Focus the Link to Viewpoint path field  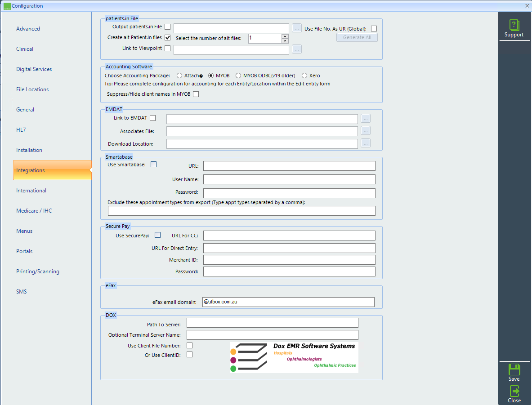[231, 50]
